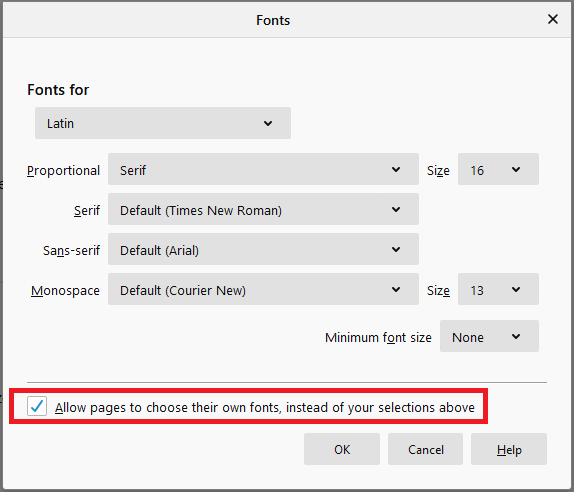This screenshot has height=492, width=574.
Task: Open the Fonts for Latin language dropdown
Action: click(x=163, y=123)
